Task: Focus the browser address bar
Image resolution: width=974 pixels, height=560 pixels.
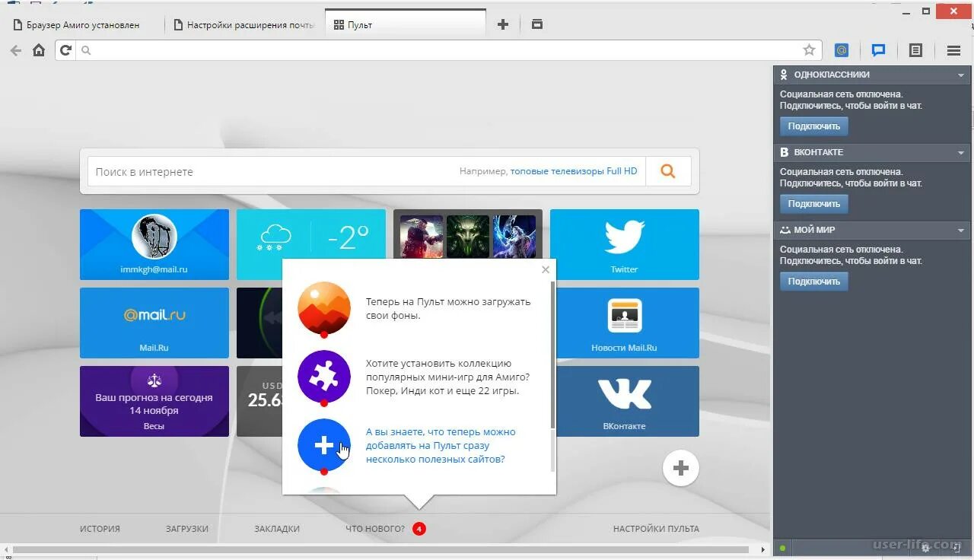Action: (x=441, y=50)
